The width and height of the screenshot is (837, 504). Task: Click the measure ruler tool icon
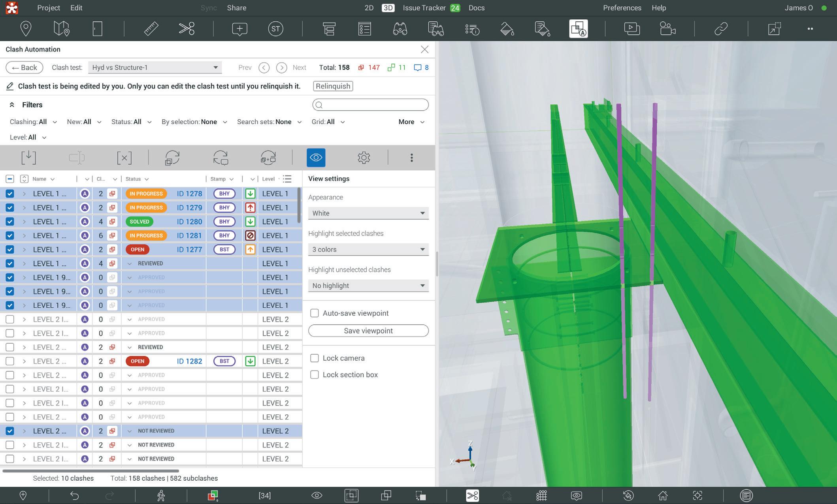[x=151, y=28]
